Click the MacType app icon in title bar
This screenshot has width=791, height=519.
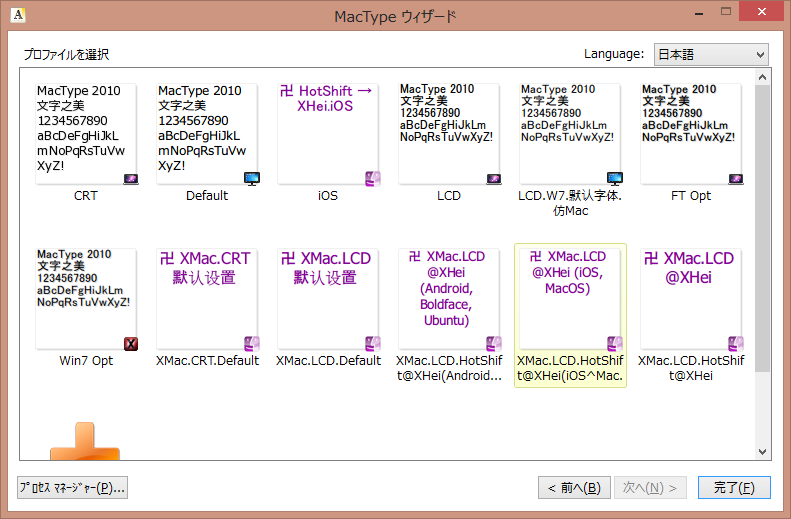18,15
